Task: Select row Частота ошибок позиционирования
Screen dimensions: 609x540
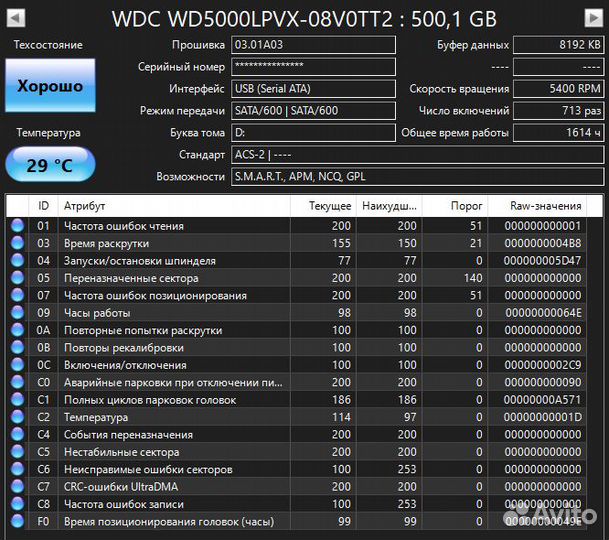Action: click(296, 295)
